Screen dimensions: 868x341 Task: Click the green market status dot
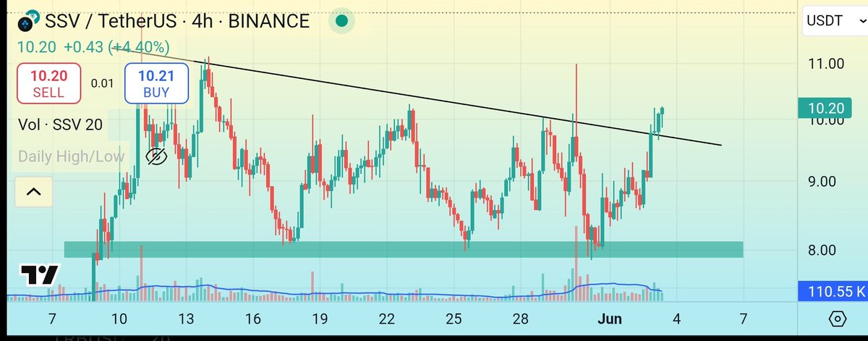click(342, 21)
